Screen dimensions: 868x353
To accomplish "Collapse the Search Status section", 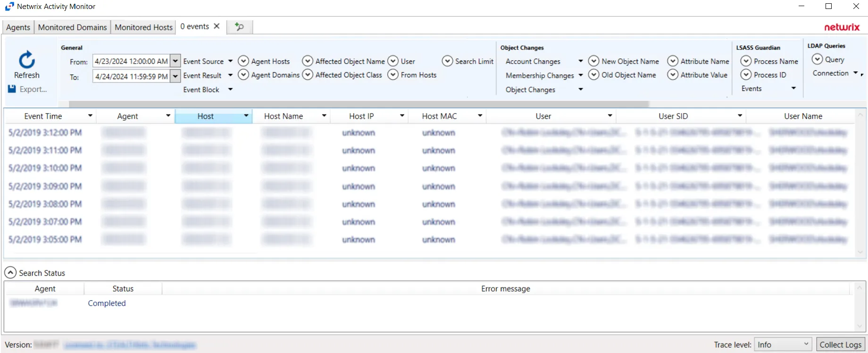I will tap(10, 273).
